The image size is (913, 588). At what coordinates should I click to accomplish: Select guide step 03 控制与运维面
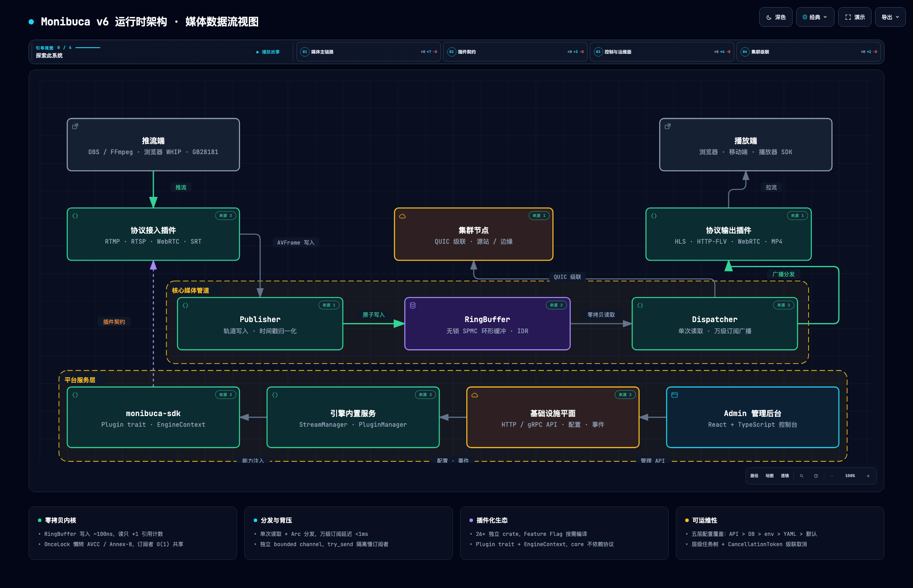pos(662,52)
